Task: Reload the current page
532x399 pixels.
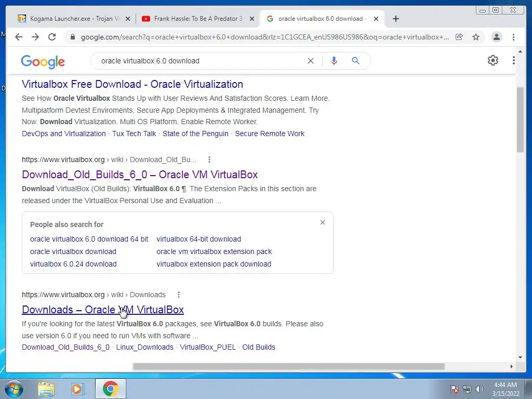Action: pos(52,37)
